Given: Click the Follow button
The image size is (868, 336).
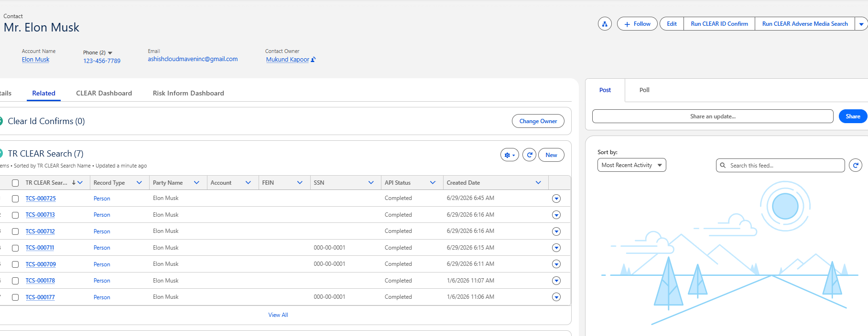Looking at the screenshot, I should pos(637,24).
